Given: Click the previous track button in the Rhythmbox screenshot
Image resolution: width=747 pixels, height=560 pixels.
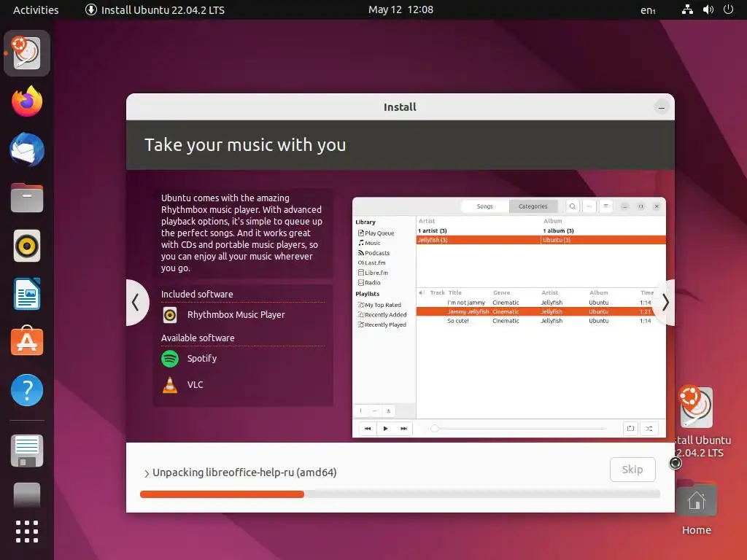Looking at the screenshot, I should pyautogui.click(x=368, y=429).
